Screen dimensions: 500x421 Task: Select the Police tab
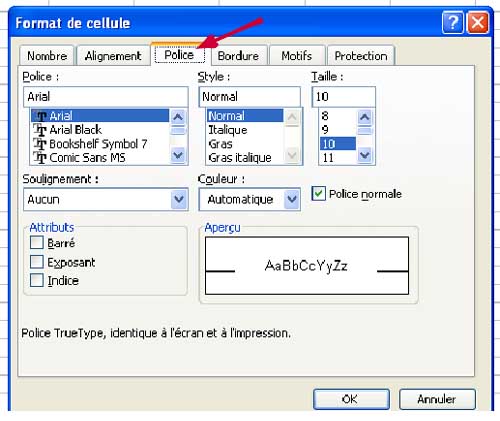click(179, 55)
